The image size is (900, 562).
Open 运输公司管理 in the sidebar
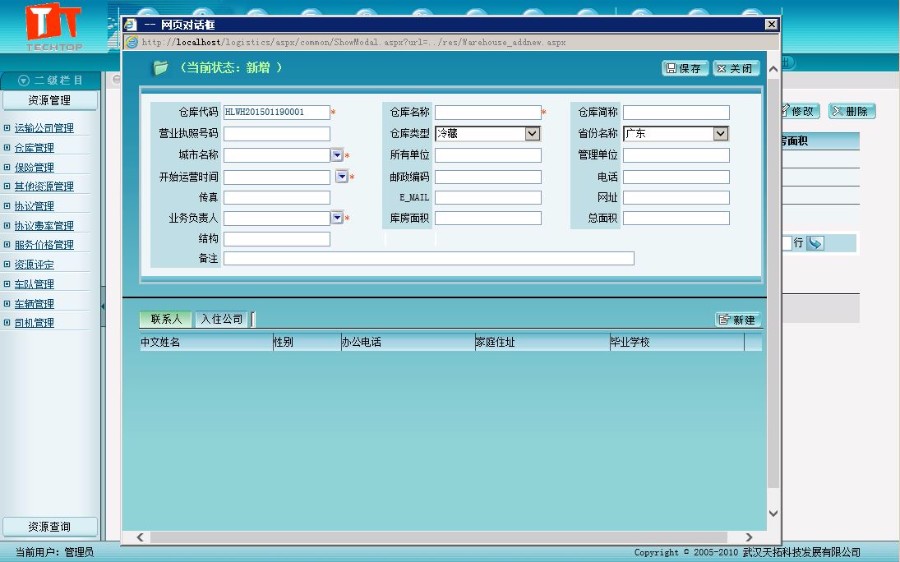44,128
